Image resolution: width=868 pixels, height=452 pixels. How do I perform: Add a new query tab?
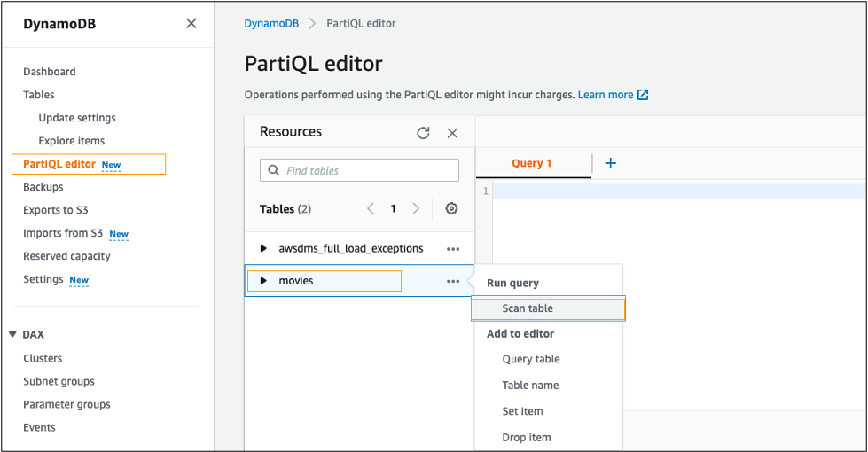pyautogui.click(x=610, y=163)
